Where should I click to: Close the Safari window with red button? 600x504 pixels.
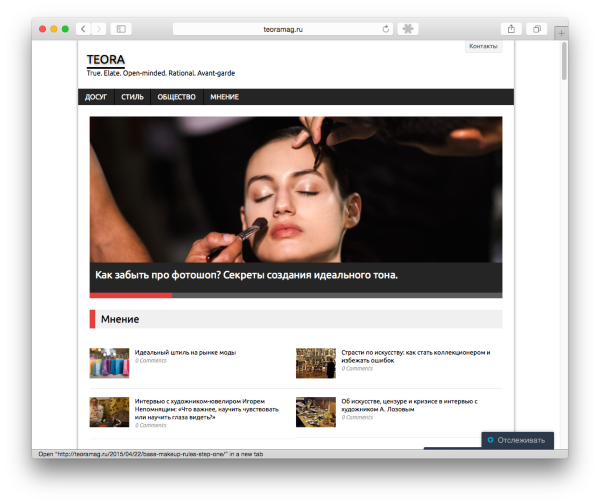pos(42,29)
